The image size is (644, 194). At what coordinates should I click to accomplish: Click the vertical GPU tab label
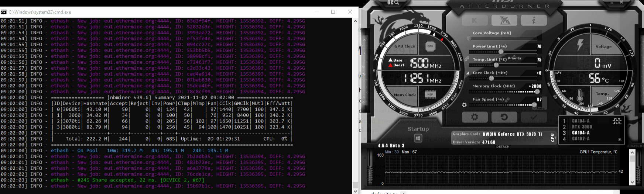point(553,137)
